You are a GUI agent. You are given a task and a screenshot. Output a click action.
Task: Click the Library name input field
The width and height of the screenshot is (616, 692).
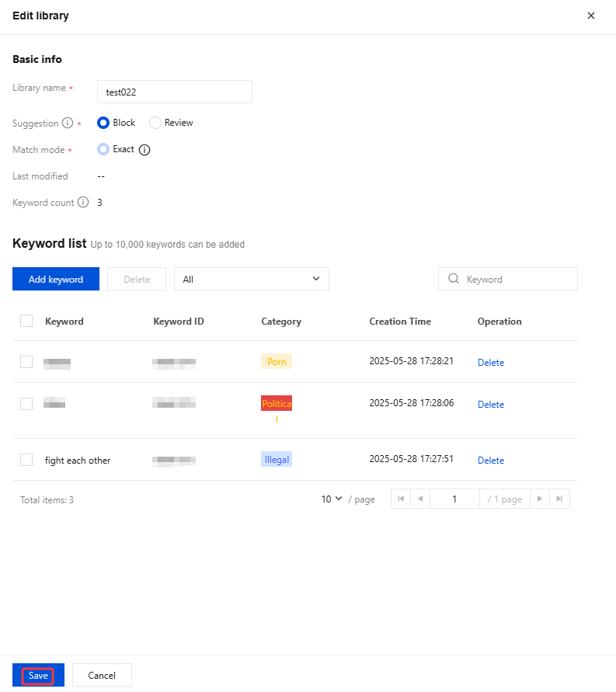(x=174, y=92)
